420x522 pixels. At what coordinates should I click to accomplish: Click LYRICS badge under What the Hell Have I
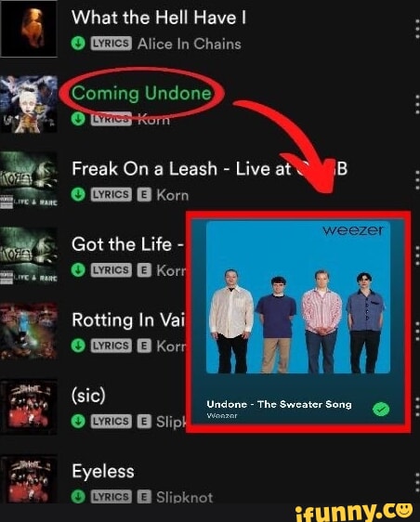(x=112, y=44)
